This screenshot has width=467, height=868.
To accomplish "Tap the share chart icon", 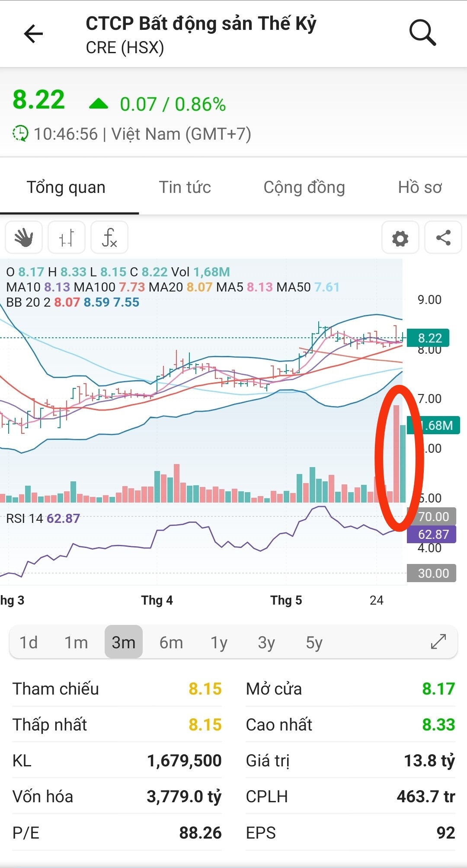I will point(443,238).
